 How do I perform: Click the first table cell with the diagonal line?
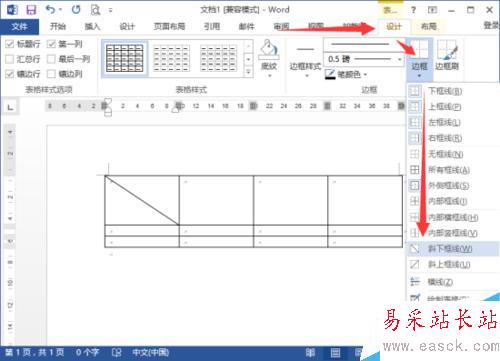pyautogui.click(x=142, y=200)
